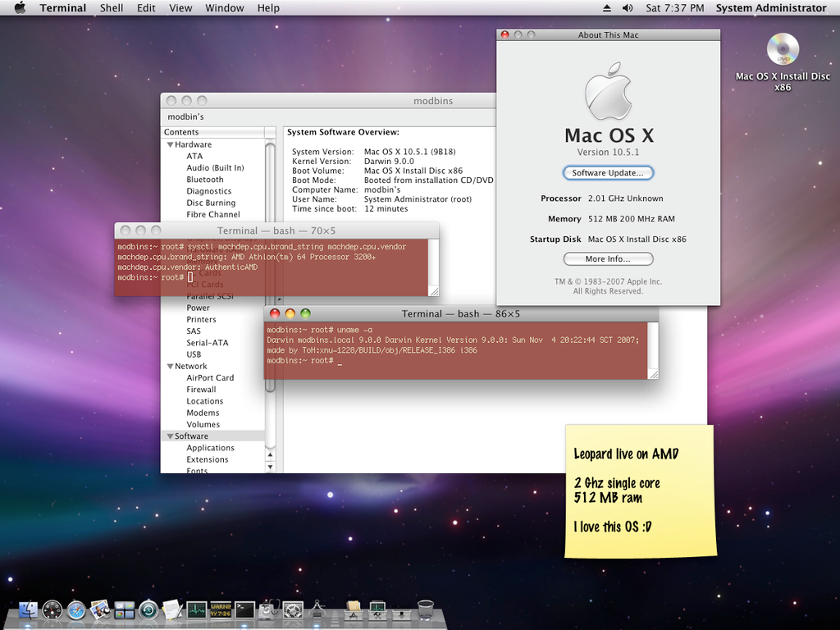
Task: Select the Mac OS X Install Disc desktop icon
Action: [783, 62]
